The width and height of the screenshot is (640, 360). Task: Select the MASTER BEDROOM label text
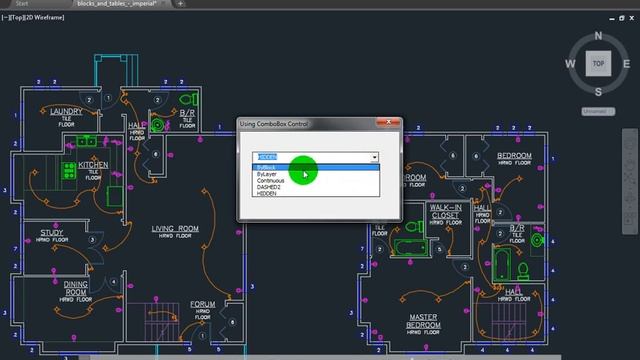423,321
